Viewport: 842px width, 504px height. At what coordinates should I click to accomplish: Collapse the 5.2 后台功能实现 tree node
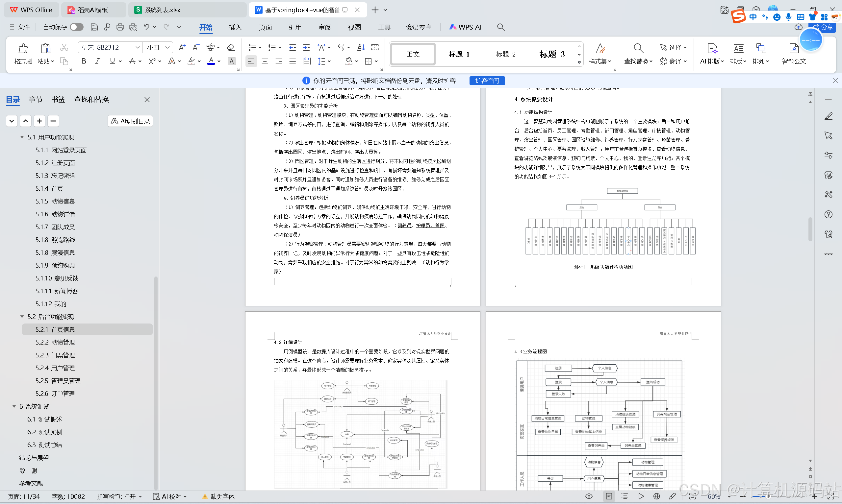point(22,317)
